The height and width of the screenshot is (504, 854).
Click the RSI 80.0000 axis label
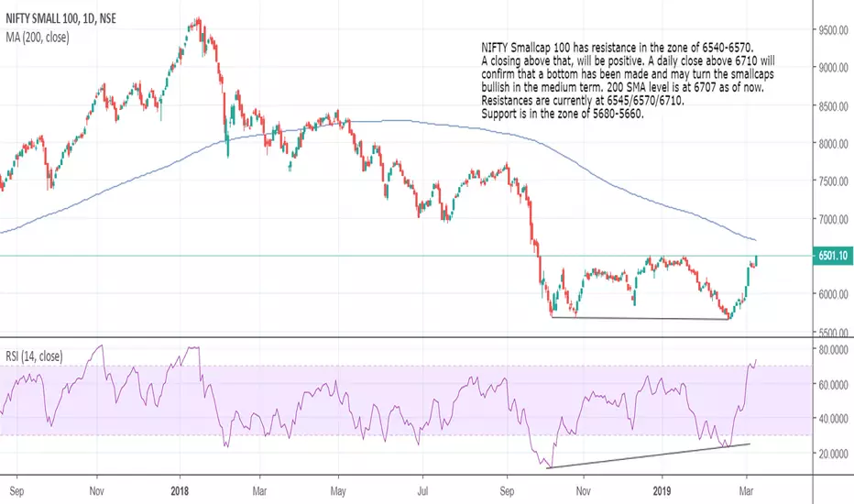[833, 350]
